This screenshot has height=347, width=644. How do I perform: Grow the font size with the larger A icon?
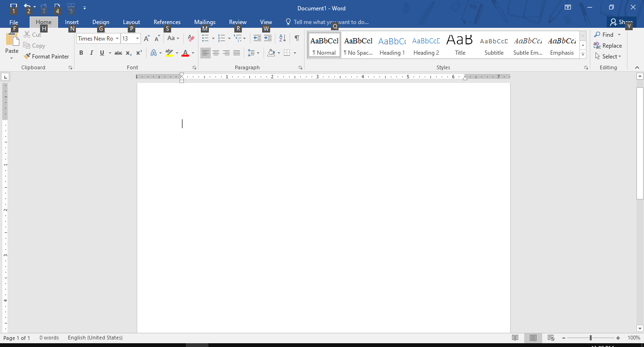point(147,38)
